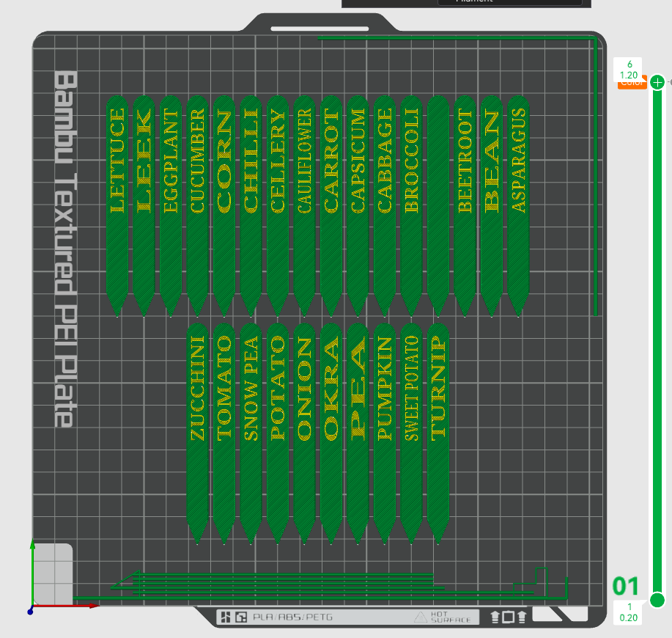Click the top layer label showing 6 and 1.20
Image resolution: width=672 pixels, height=638 pixels.
click(628, 70)
